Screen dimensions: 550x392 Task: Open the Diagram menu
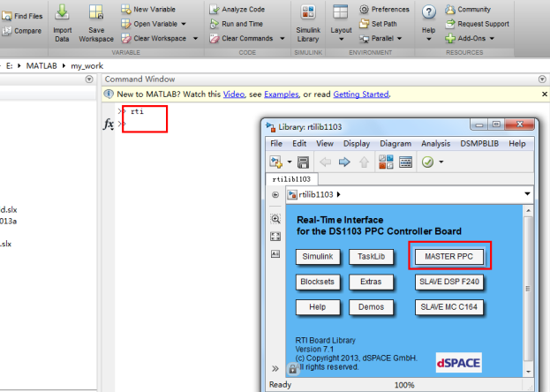pyautogui.click(x=396, y=144)
